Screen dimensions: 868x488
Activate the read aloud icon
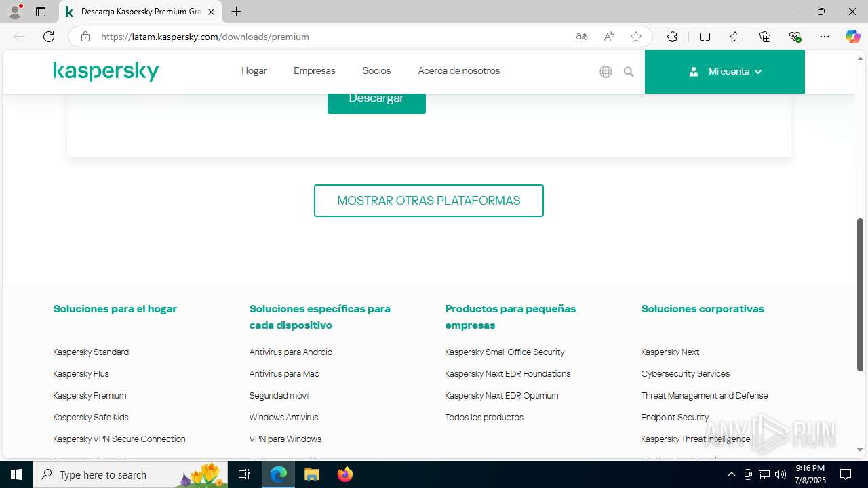(609, 37)
